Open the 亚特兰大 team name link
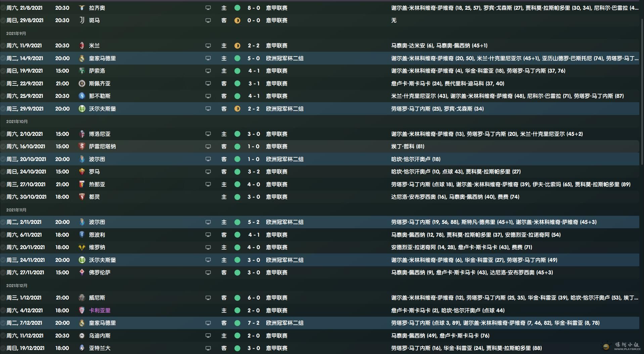The width and height of the screenshot is (644, 354). click(100, 348)
